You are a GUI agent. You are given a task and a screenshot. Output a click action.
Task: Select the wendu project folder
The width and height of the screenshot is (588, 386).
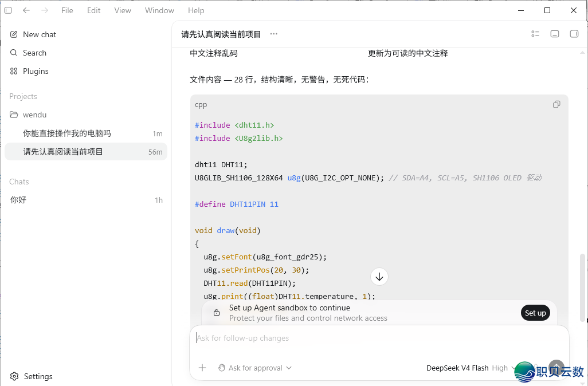[x=86, y=115]
